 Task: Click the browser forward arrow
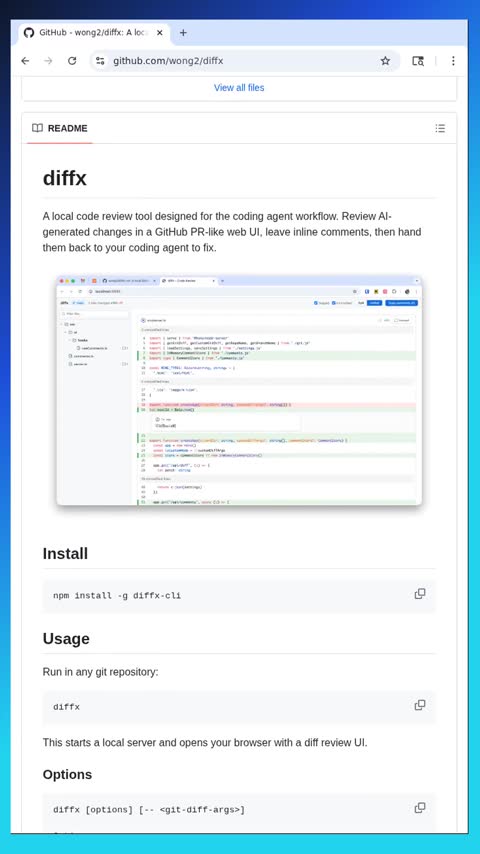(48, 61)
